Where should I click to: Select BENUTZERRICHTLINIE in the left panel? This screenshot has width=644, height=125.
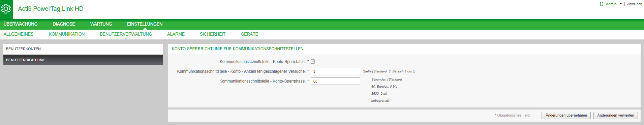[83, 60]
